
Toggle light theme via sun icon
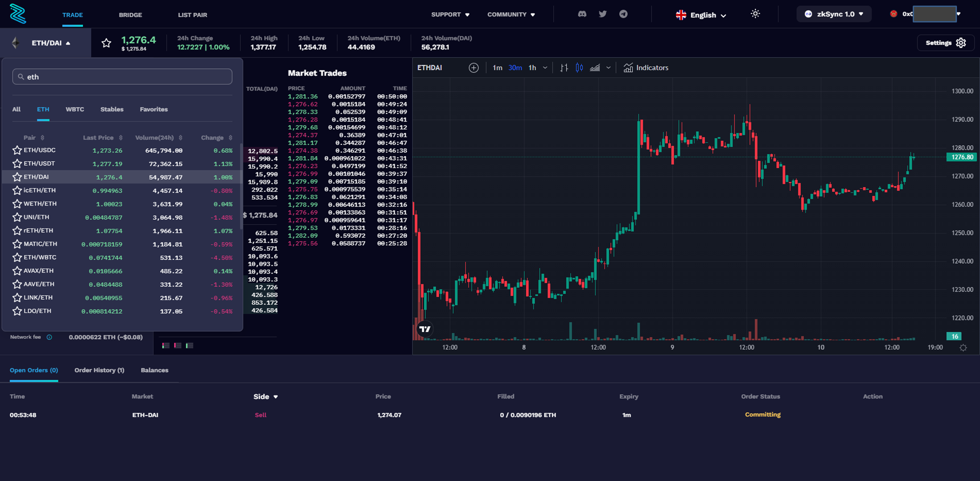point(755,14)
